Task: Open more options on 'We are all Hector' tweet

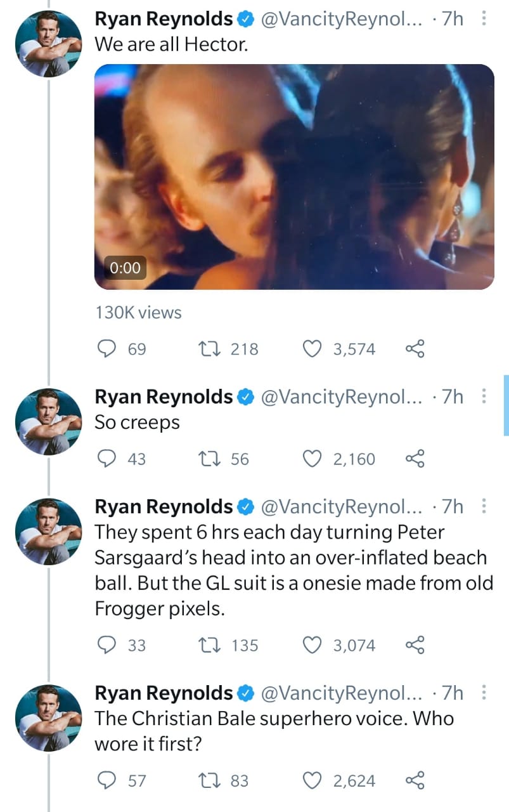Action: [484, 19]
